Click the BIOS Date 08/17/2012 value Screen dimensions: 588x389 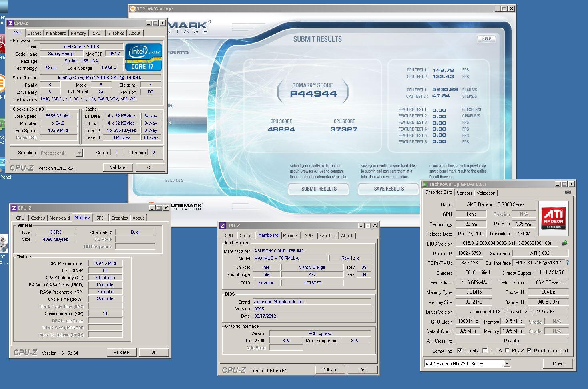point(312,316)
